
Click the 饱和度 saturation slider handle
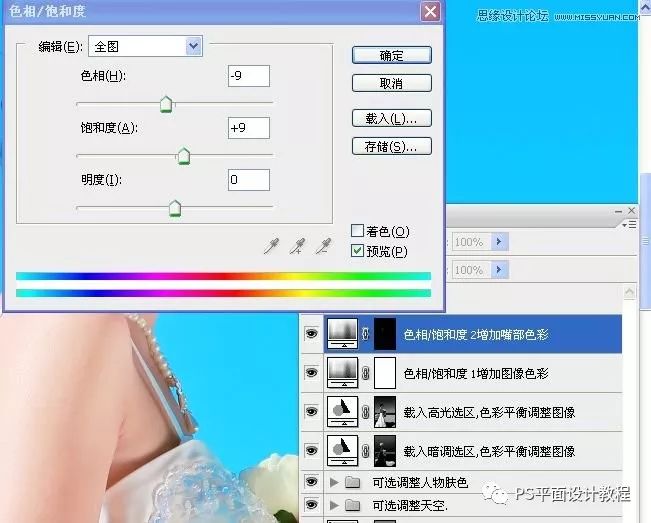[x=184, y=156]
